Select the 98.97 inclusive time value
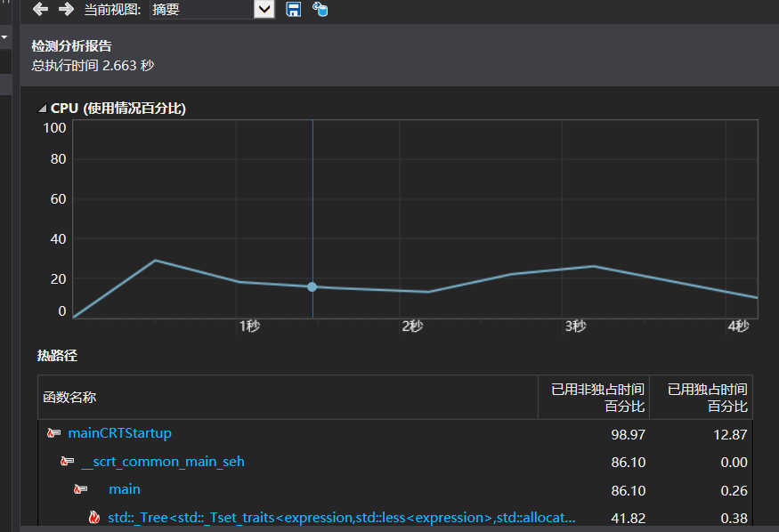This screenshot has height=532, width=779. click(x=628, y=435)
